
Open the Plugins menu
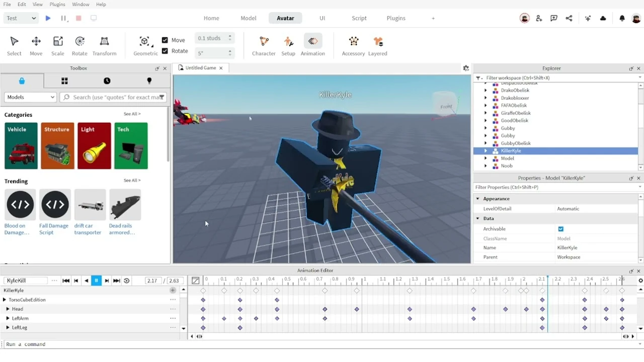(x=57, y=5)
